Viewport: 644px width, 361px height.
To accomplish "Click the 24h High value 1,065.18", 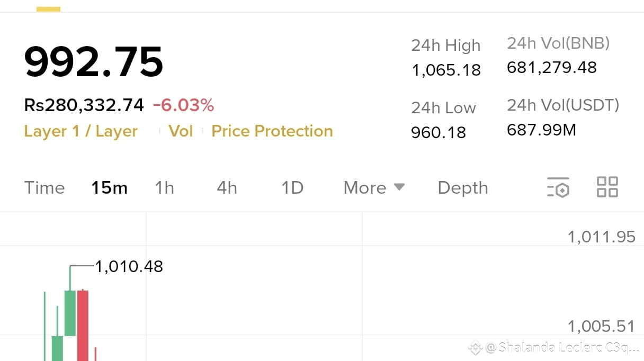I will pyautogui.click(x=446, y=70).
